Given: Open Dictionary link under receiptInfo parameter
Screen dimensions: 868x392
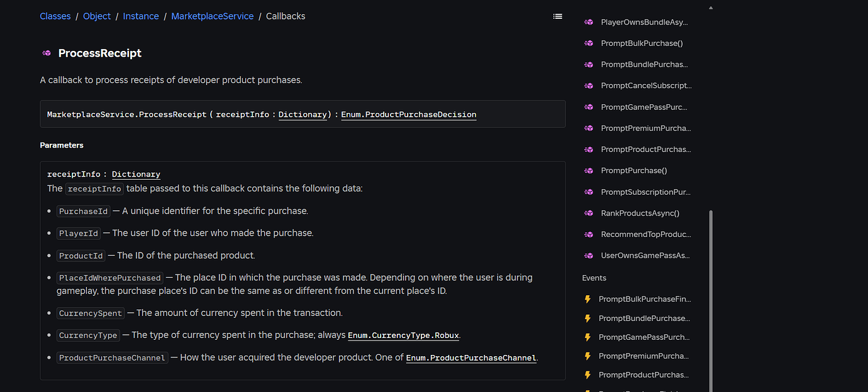Looking at the screenshot, I should pos(136,174).
